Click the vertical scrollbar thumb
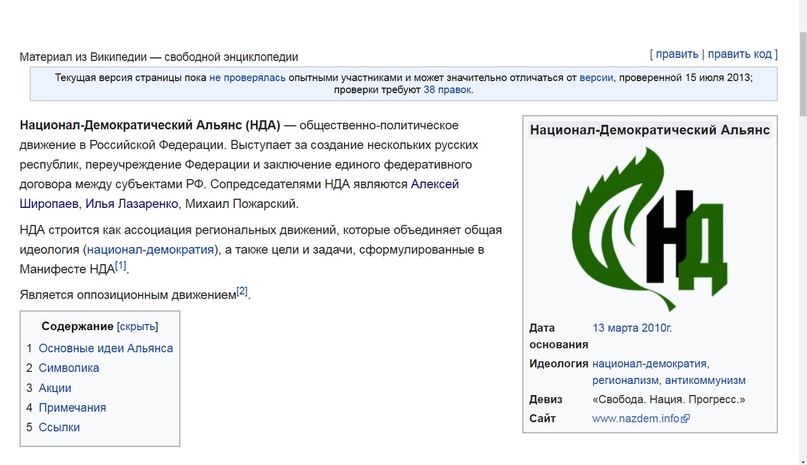Screen dimensions: 807x465 803,74
